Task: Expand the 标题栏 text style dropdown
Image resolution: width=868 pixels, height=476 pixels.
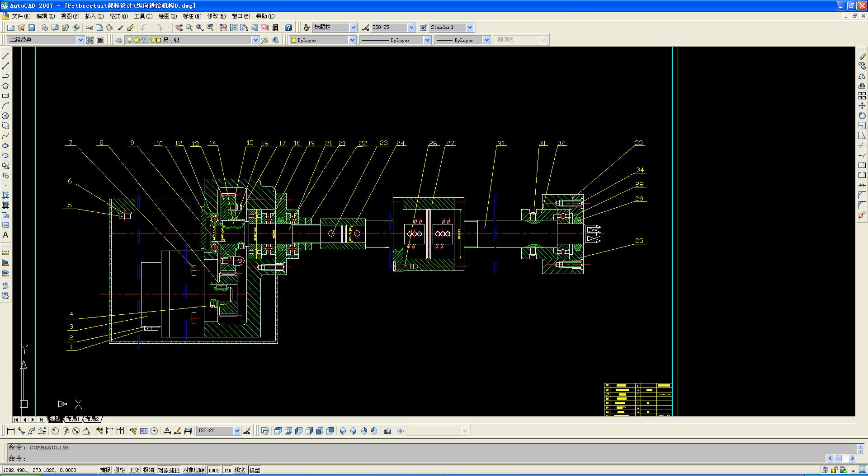Action: [x=353, y=28]
